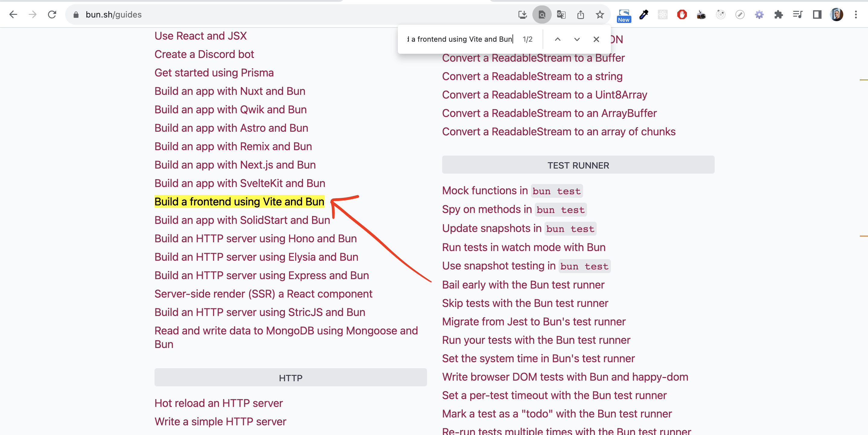The width and height of the screenshot is (868, 435).
Task: Click inside the find-in-page text field
Action: point(460,39)
